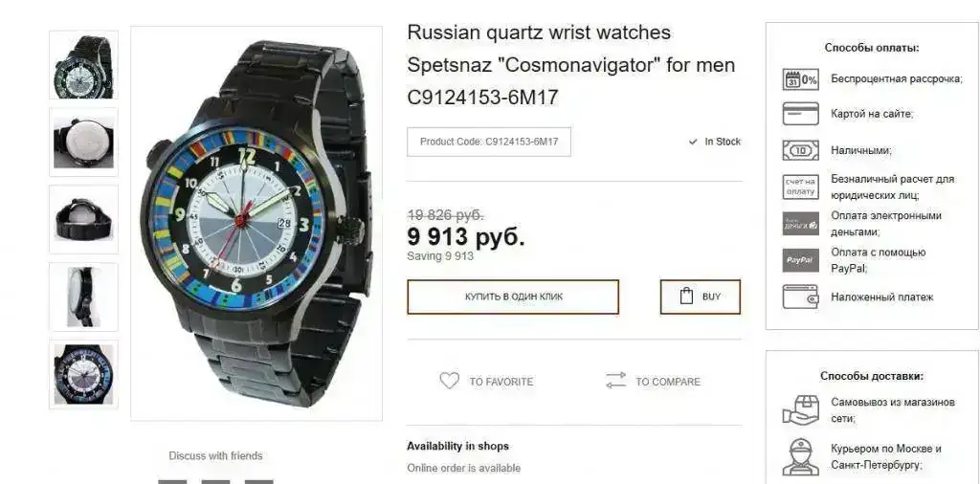Click the invoice payment icon
Screen dimensions: 980x484
tap(801, 187)
